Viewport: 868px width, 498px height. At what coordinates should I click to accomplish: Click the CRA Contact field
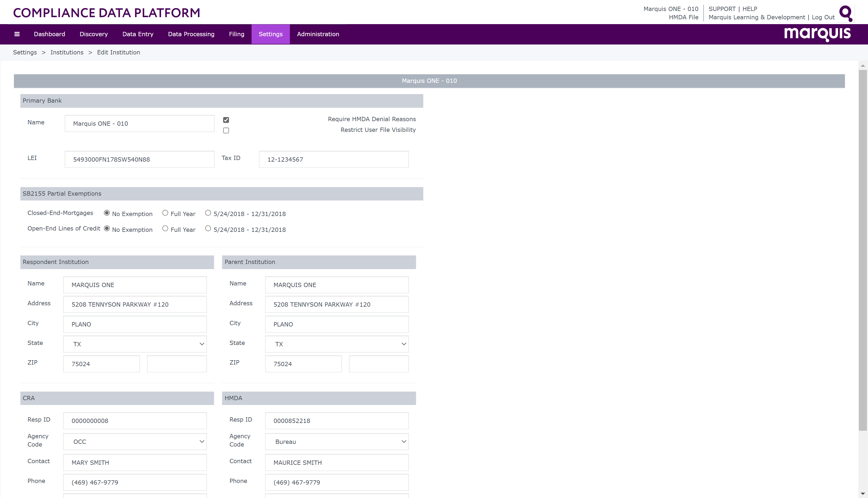coord(135,462)
